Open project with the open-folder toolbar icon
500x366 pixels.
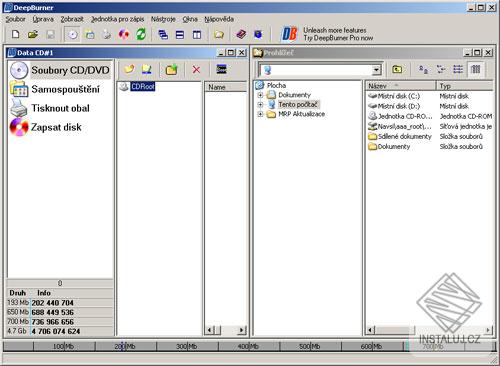(x=33, y=34)
